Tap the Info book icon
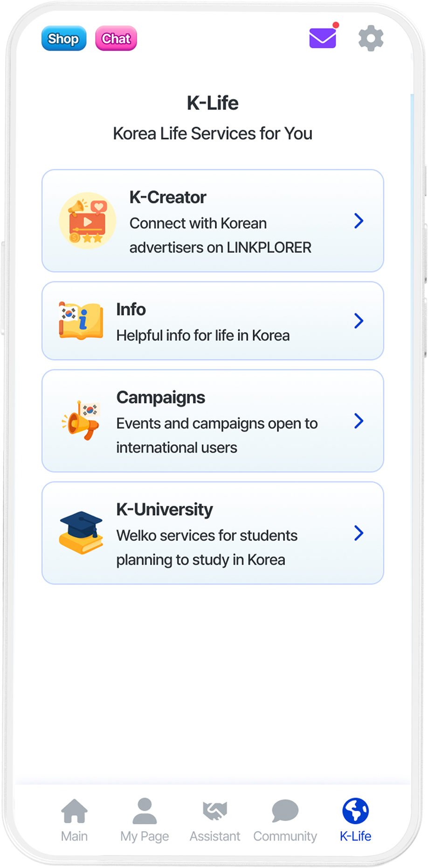The height and width of the screenshot is (868, 428). 81,321
